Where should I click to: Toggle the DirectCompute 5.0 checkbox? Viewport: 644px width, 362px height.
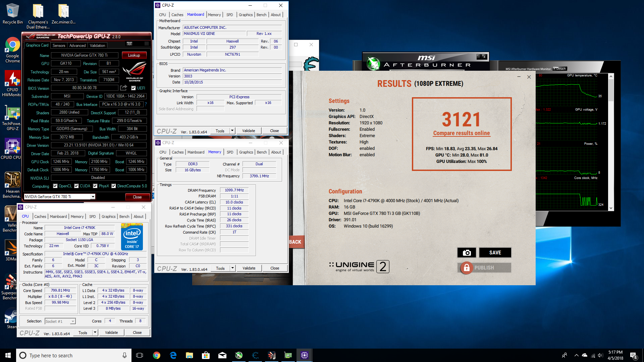114,186
